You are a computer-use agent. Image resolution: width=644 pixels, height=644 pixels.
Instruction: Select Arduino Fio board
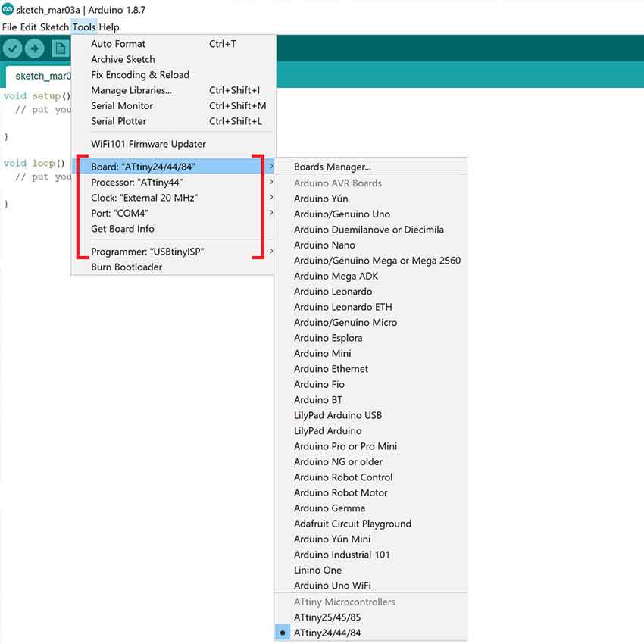(x=370, y=384)
